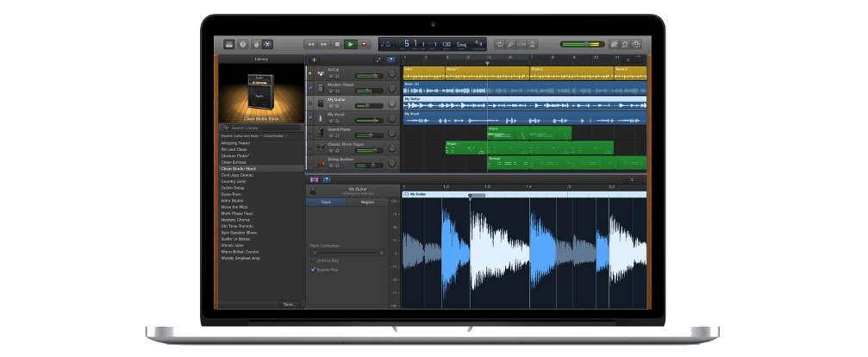Open the LCD display mode menu
This screenshot has height=357, width=868.
click(x=388, y=44)
